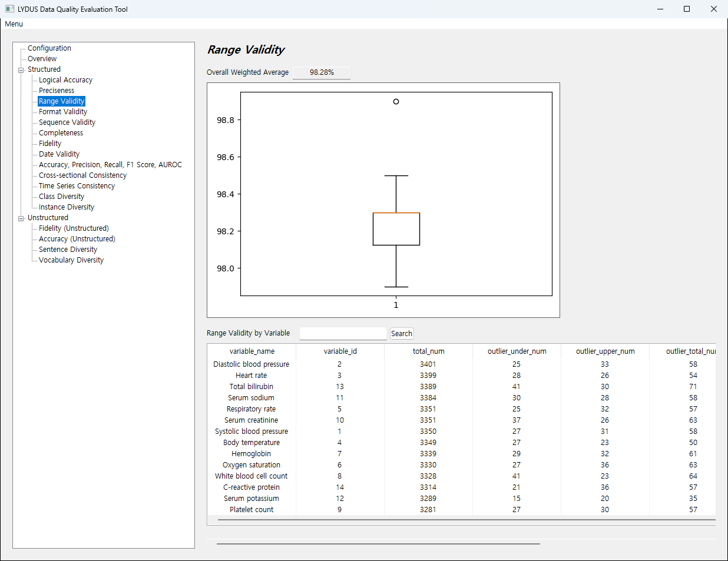Open Format Validity in sidebar
This screenshot has height=561, width=728.
pos(63,112)
